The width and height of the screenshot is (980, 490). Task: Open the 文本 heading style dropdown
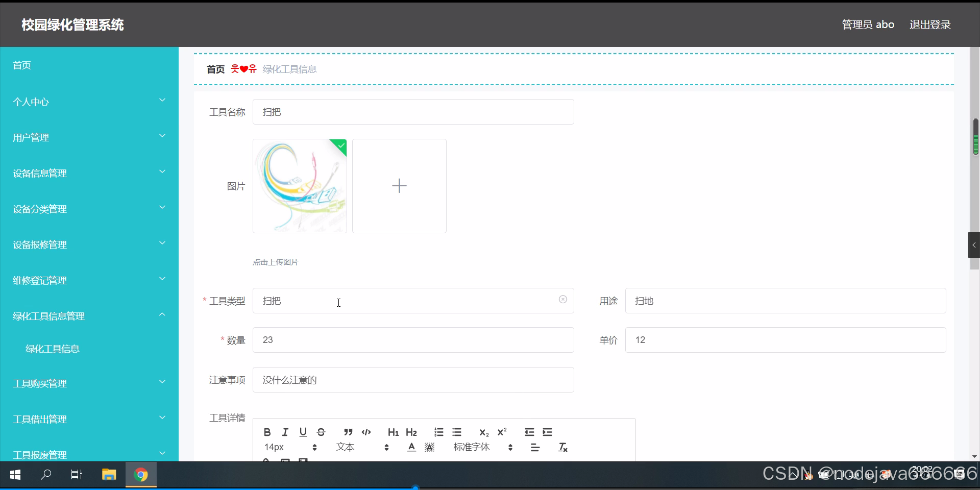point(362,447)
